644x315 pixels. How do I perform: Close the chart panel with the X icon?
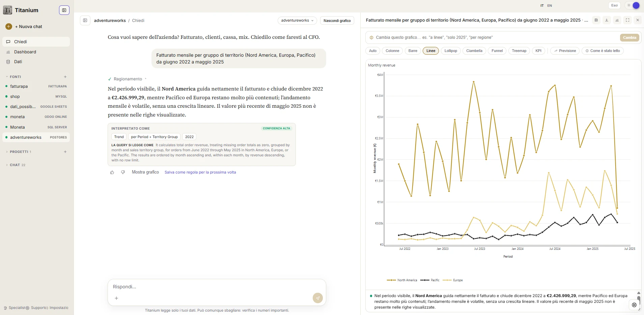pyautogui.click(x=638, y=20)
